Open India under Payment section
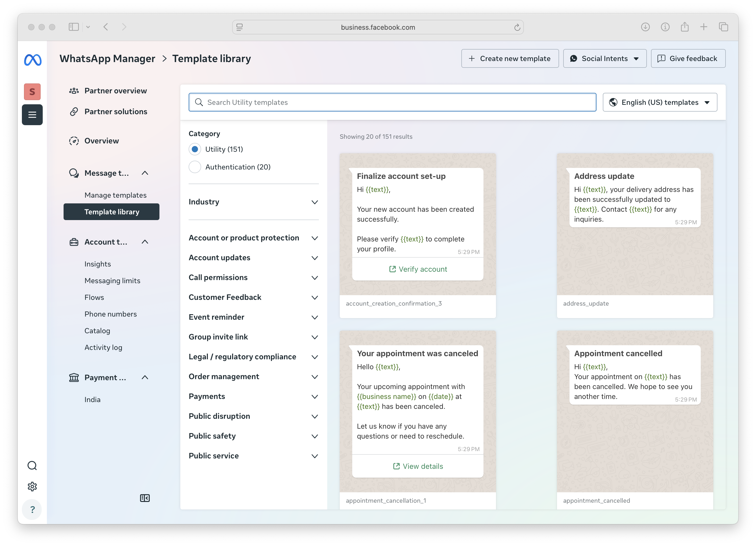756x546 pixels. (x=92, y=399)
